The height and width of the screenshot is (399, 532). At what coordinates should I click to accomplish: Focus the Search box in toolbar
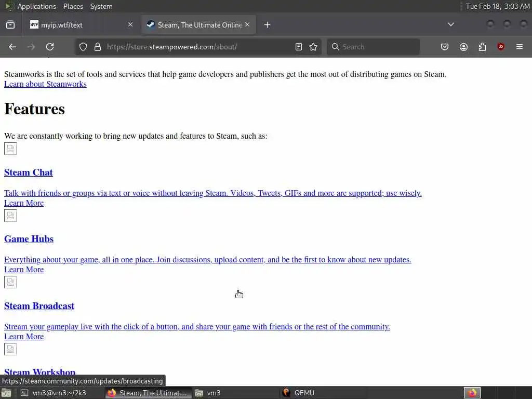pyautogui.click(x=373, y=47)
